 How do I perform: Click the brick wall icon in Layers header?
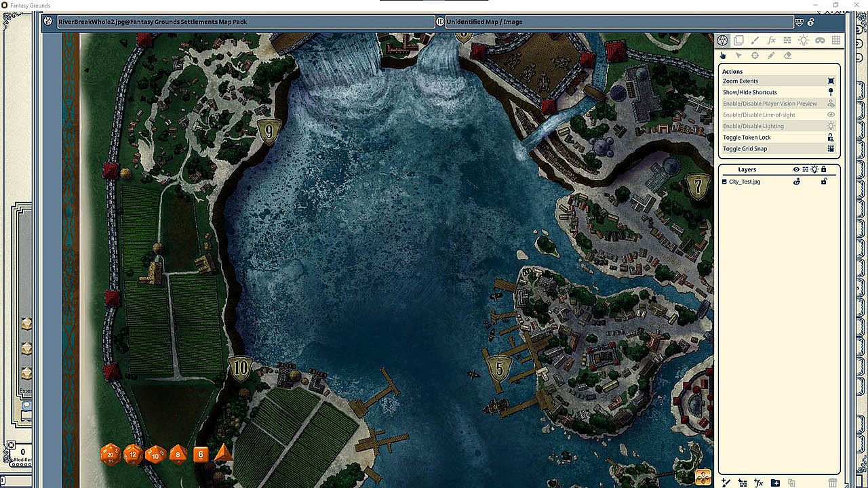click(806, 169)
